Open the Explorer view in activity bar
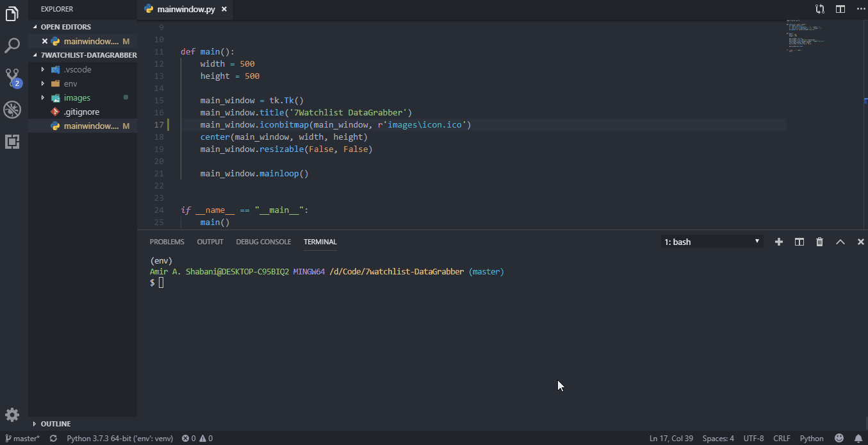The image size is (868, 445). pyautogui.click(x=12, y=13)
